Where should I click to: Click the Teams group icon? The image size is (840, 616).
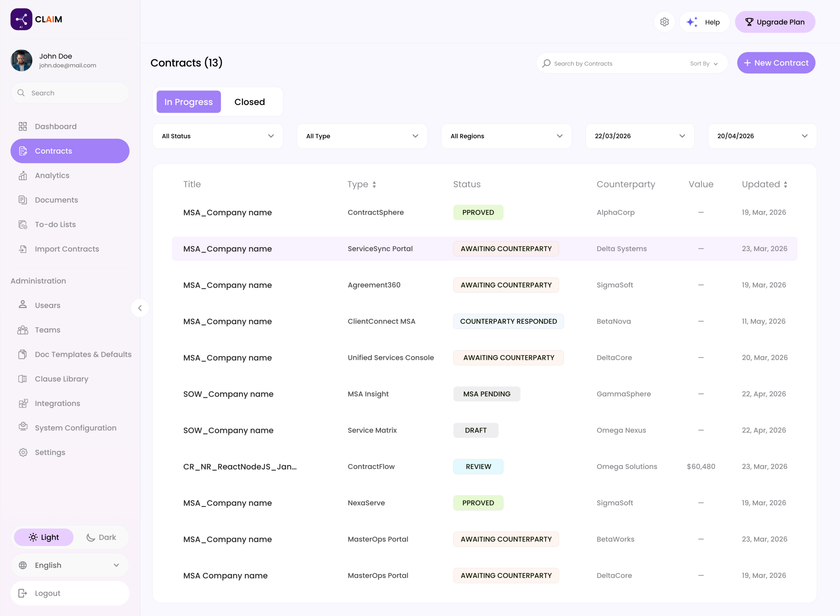23,329
